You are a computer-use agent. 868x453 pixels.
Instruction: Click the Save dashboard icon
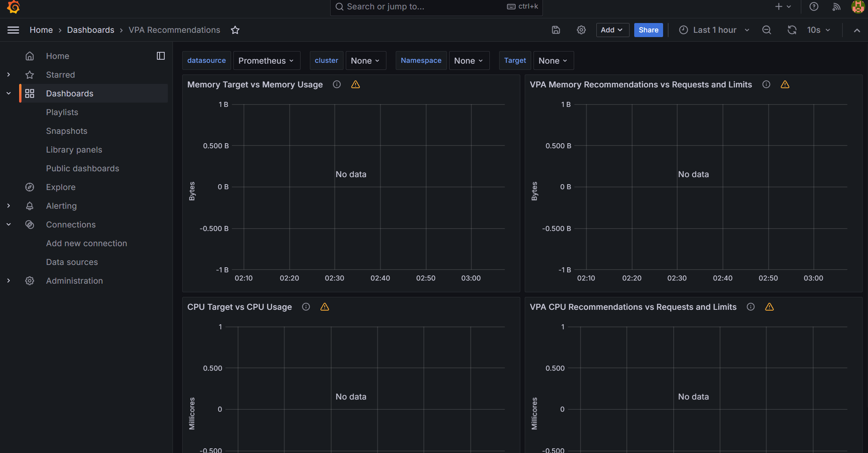[x=556, y=30]
